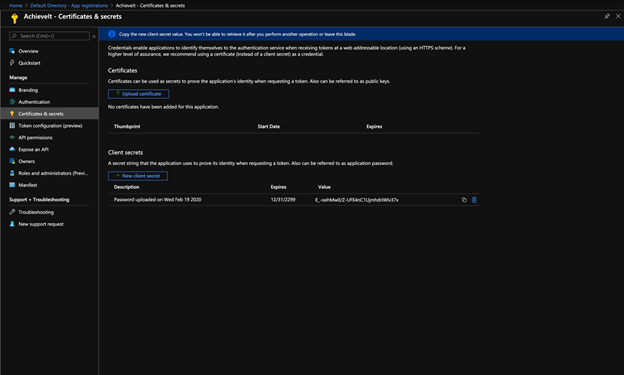
Task: Delete the client secret with trash icon
Action: coord(474,200)
